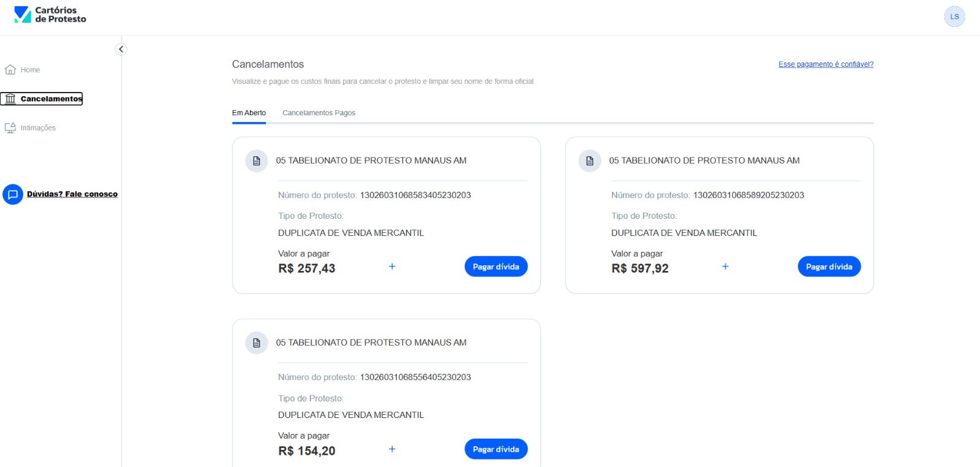The width and height of the screenshot is (980, 467).
Task: Click the Home house icon
Action: click(10, 70)
